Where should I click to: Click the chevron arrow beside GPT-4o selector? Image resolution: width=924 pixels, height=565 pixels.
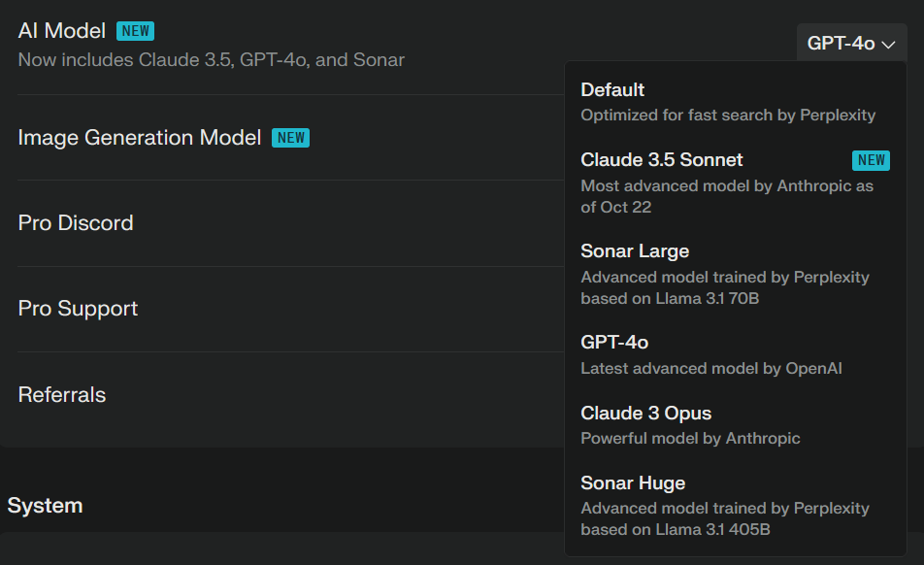(889, 44)
